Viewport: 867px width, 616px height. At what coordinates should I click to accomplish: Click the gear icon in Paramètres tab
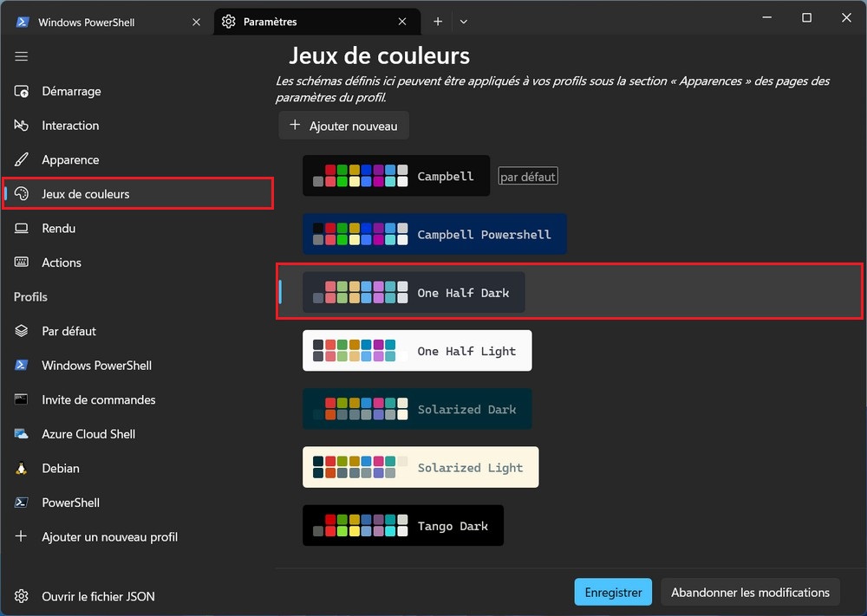click(x=228, y=22)
